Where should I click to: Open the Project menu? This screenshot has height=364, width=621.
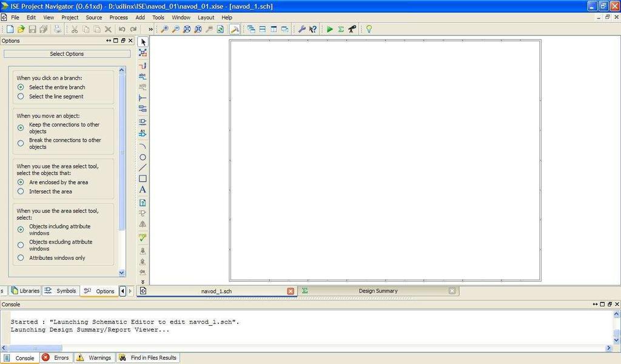(70, 18)
